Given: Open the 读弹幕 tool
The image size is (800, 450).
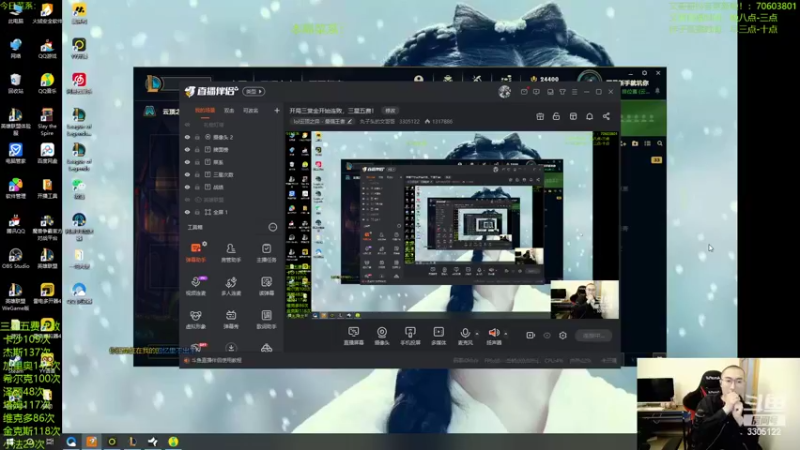Looking at the screenshot, I should (266, 286).
